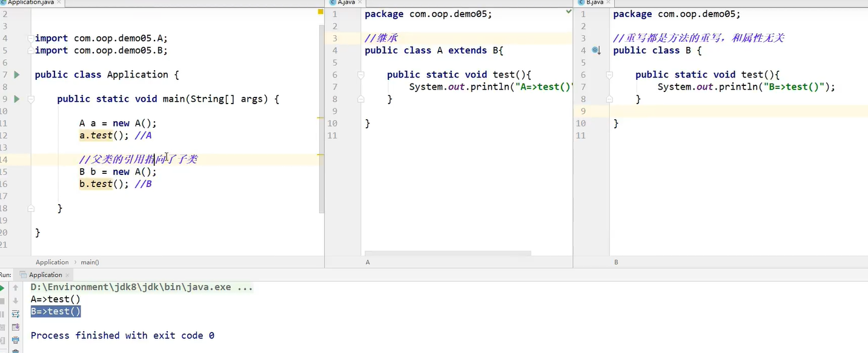Click the yellow warning indicator in Application.java
The height and width of the screenshot is (353, 868).
pyautogui.click(x=320, y=12)
